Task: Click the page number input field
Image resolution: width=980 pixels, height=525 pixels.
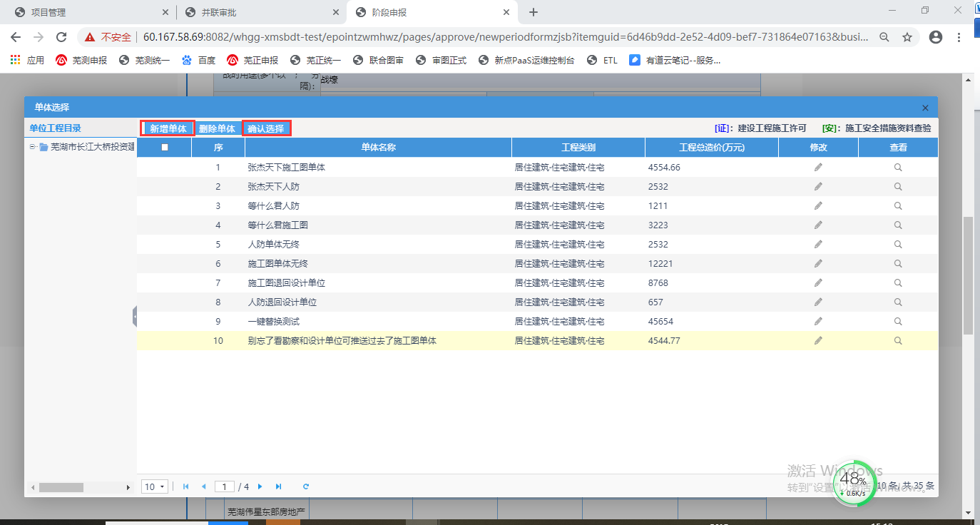Action: tap(225, 486)
